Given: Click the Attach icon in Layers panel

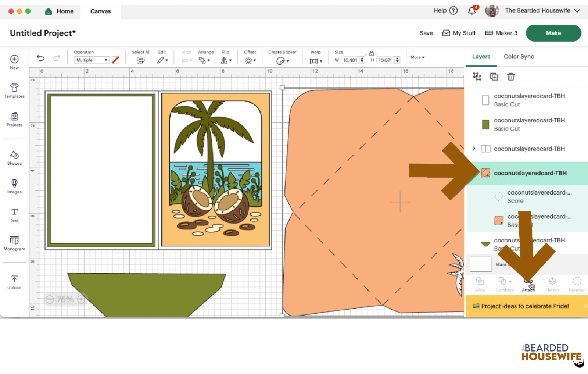Looking at the screenshot, I should tap(528, 283).
